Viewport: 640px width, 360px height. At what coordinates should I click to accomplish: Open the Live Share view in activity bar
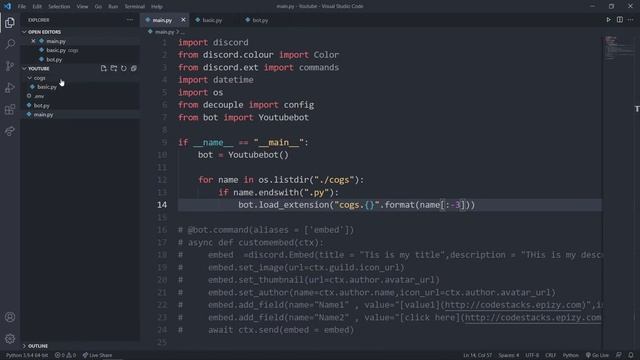[x=10, y=131]
